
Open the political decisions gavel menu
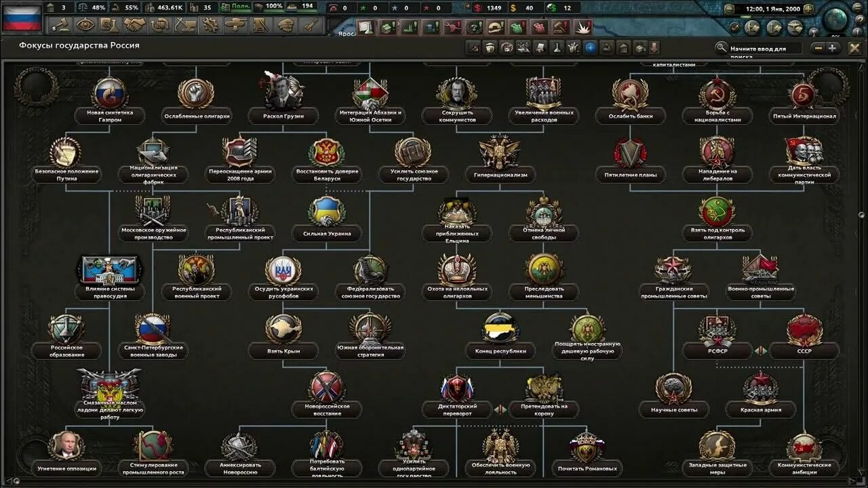[62, 25]
